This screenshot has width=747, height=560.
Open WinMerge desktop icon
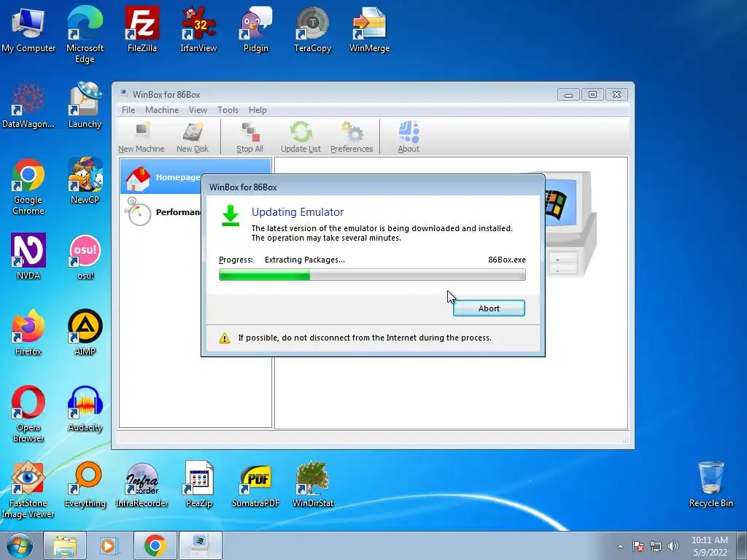pos(369,31)
